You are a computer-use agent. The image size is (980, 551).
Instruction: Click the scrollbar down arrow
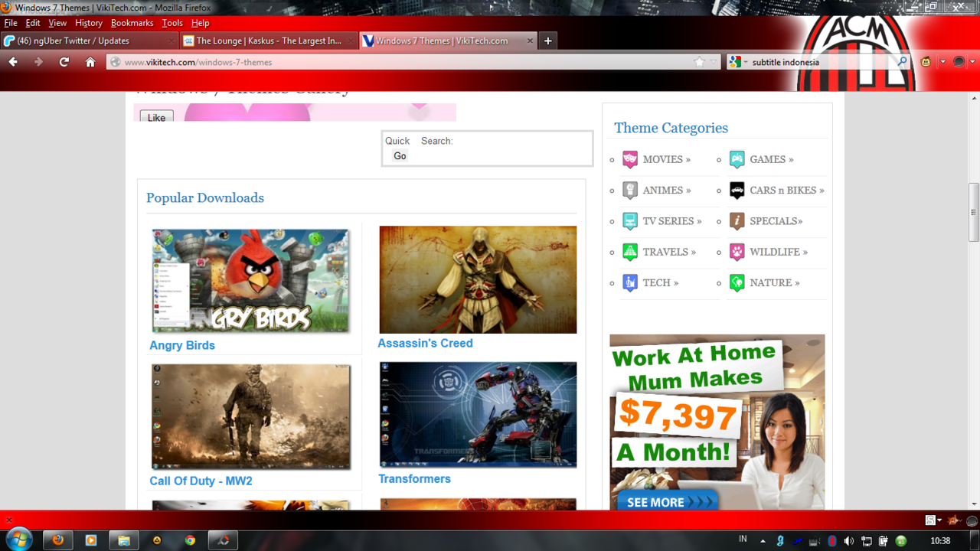point(974,504)
